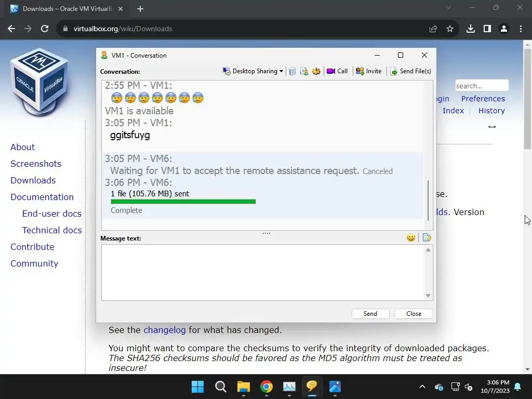Click the Chrome taskbar icon
The height and width of the screenshot is (399, 532).
tap(267, 387)
